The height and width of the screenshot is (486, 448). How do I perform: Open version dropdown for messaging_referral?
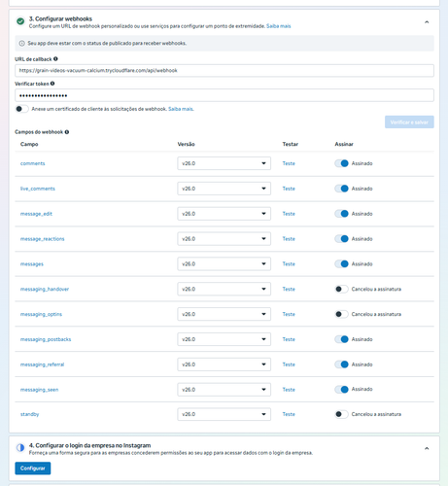(224, 364)
